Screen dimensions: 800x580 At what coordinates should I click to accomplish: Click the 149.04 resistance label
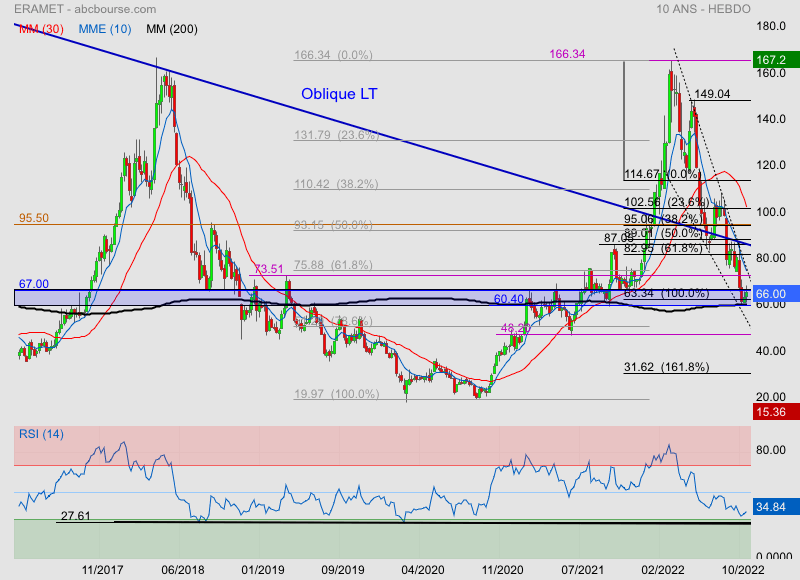point(712,94)
